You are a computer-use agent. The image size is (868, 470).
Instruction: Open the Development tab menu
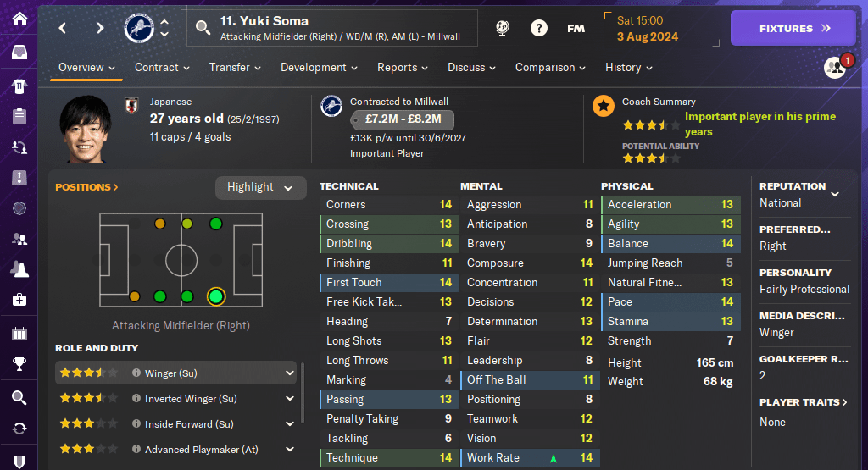[319, 68]
